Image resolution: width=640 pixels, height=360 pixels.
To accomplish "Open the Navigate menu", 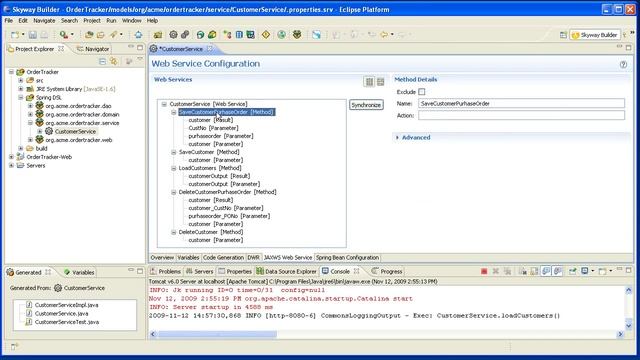I will 44,20.
